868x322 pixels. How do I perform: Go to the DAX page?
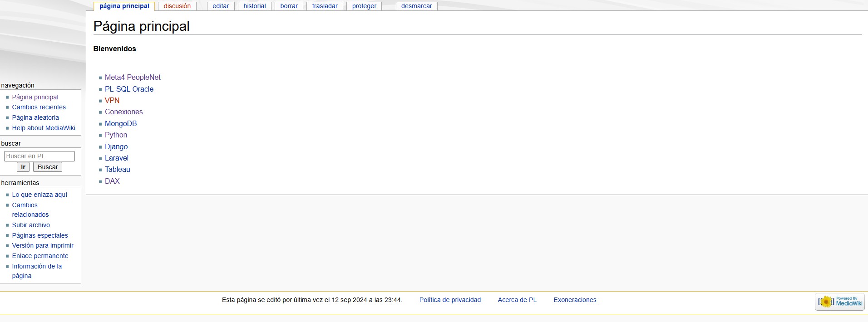pos(112,181)
